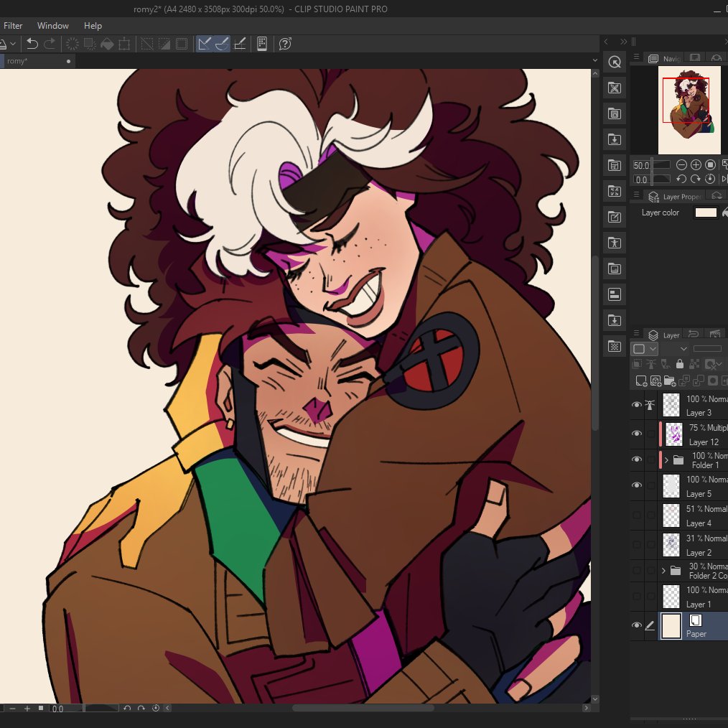This screenshot has height=728, width=728.
Task: Open the Zoom tool in the right sidebar
Action: tap(614, 62)
